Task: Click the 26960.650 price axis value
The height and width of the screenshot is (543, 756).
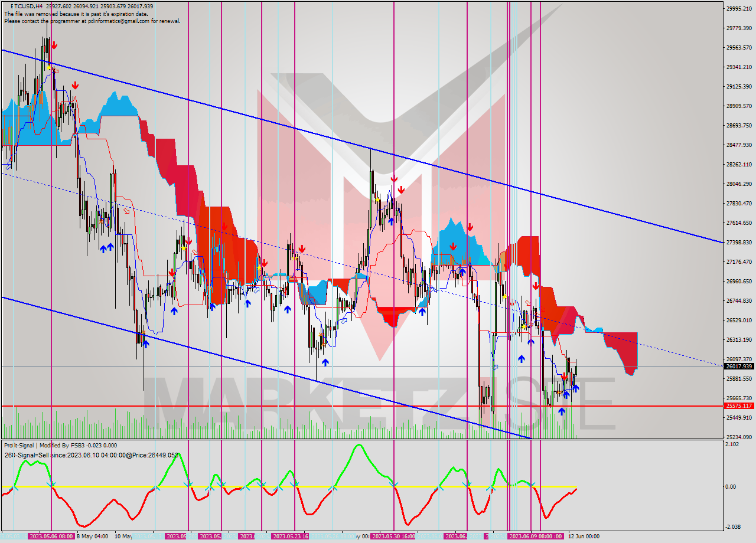Action: pos(739,281)
